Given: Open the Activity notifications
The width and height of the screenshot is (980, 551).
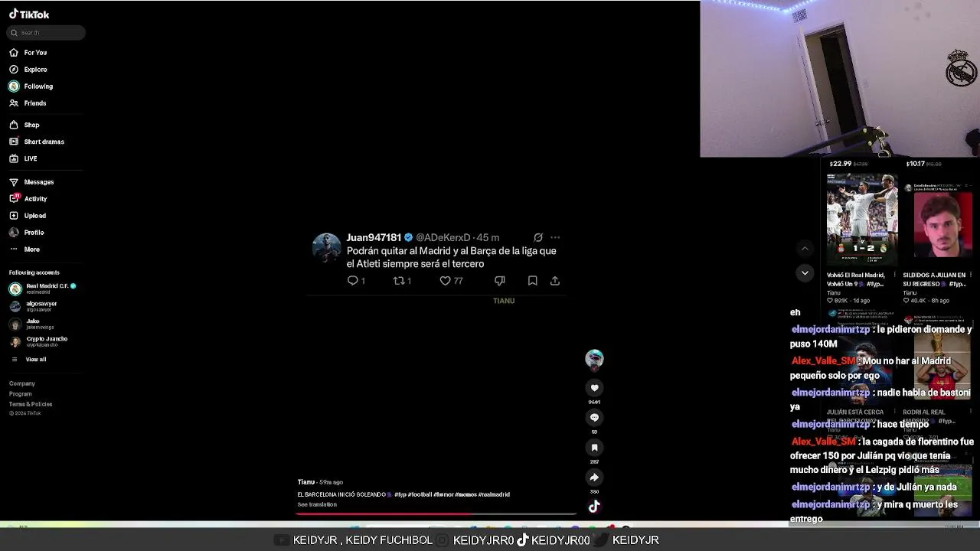Looking at the screenshot, I should click(x=28, y=199).
